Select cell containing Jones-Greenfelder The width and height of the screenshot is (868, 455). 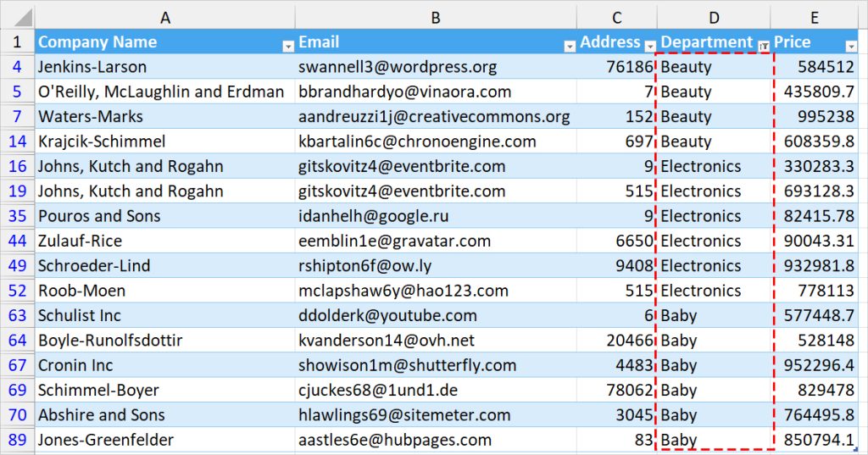(x=165, y=440)
